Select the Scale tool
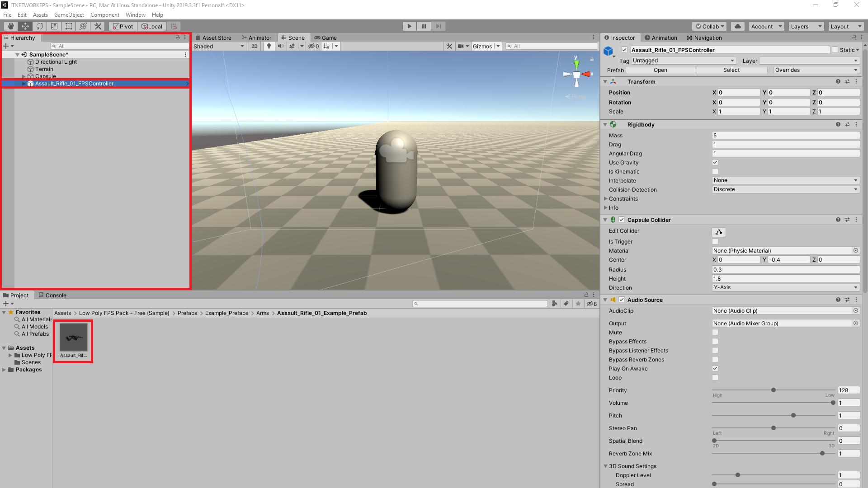Viewport: 868px width, 488px height. click(54, 26)
